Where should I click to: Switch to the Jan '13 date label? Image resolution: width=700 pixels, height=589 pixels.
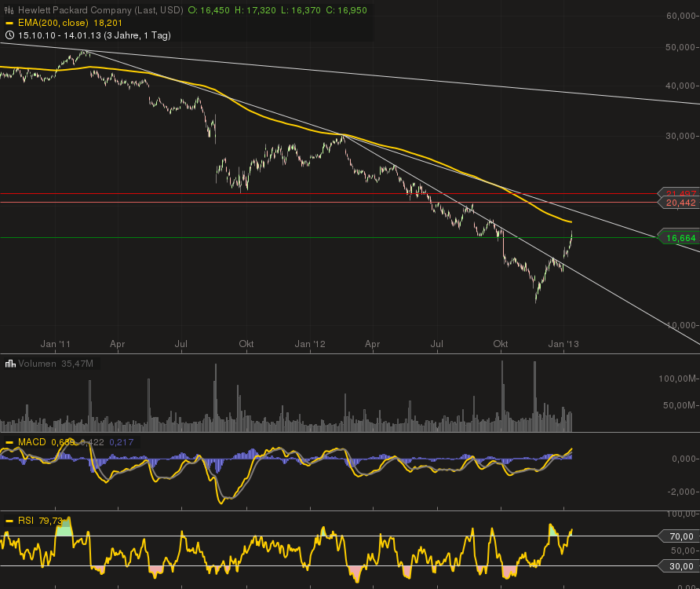[564, 343]
